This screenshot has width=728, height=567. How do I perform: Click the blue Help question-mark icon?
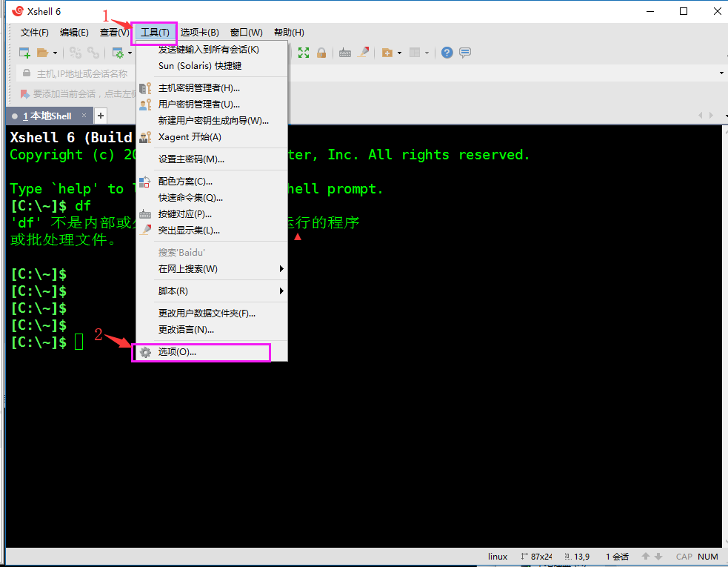(447, 53)
